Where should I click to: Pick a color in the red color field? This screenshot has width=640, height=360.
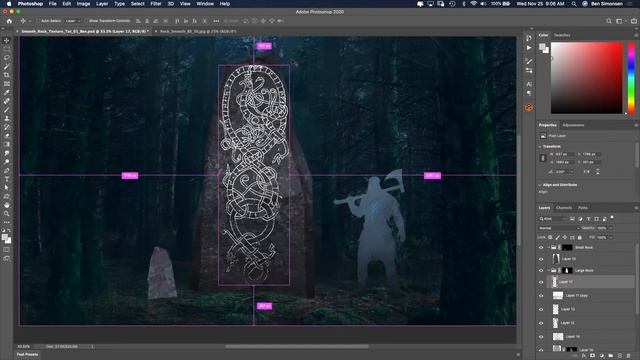coord(587,78)
